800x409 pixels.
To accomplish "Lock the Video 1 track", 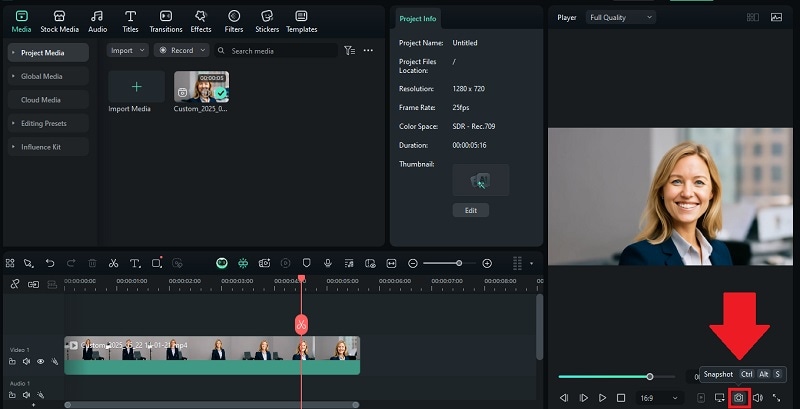I will click(x=12, y=362).
